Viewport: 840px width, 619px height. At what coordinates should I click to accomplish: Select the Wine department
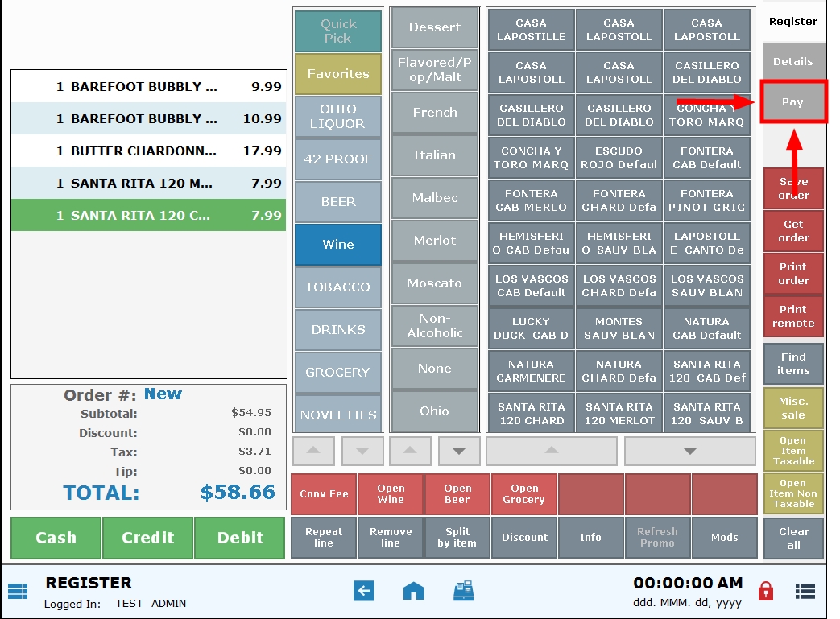pos(338,244)
